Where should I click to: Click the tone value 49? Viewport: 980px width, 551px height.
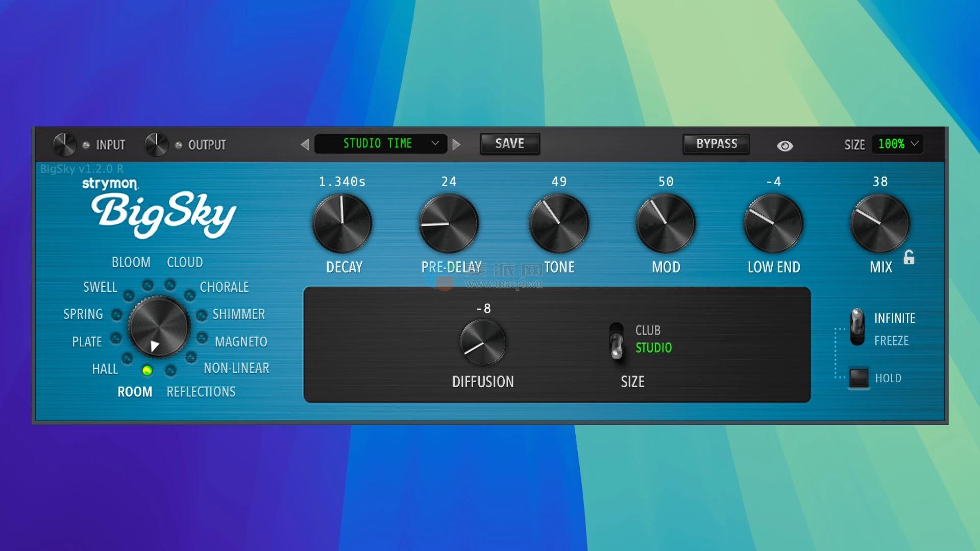[x=559, y=182]
